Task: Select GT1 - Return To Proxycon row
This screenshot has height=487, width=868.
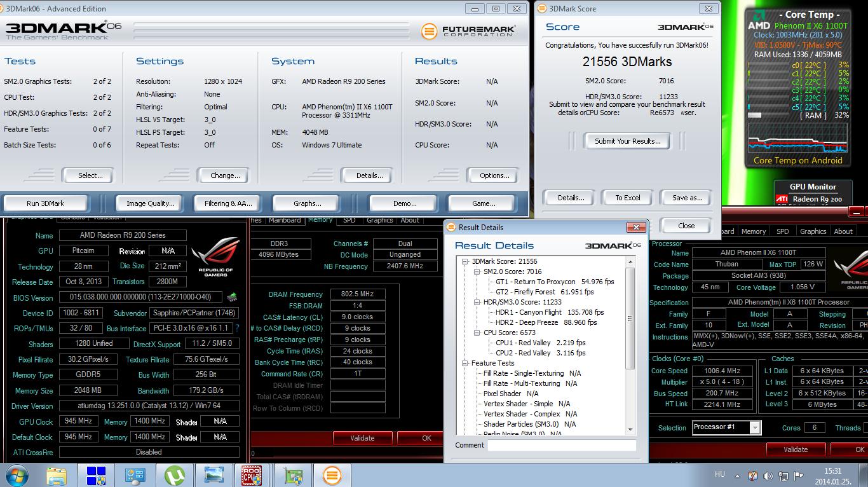Action: pos(555,282)
